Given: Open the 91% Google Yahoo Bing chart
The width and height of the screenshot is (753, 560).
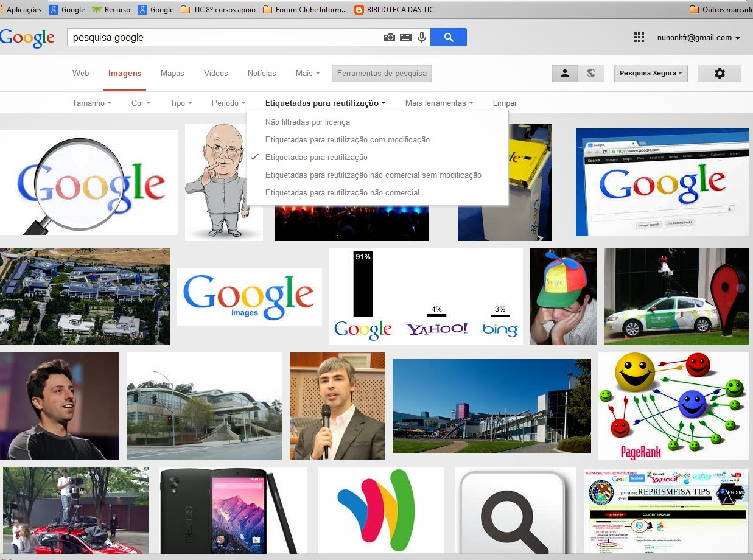Looking at the screenshot, I should coord(426,296).
